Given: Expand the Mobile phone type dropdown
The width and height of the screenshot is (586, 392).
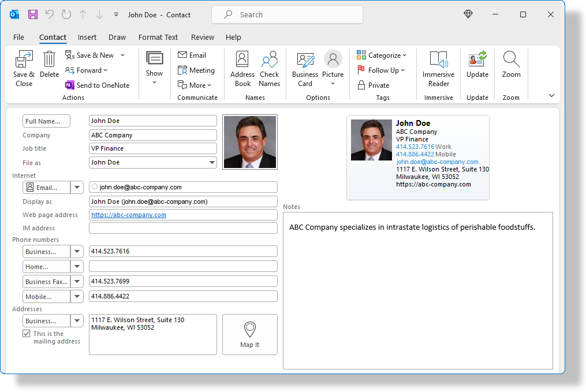Looking at the screenshot, I should click(x=77, y=296).
